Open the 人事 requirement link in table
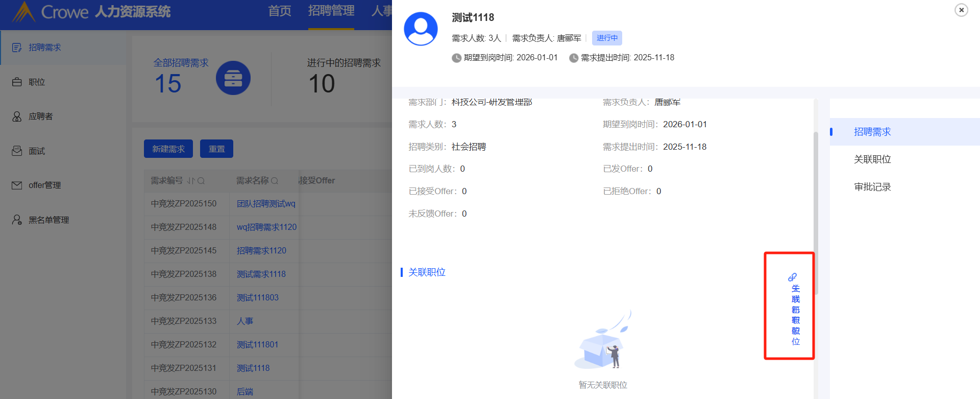Screen dimensions: 980x399 (245, 321)
